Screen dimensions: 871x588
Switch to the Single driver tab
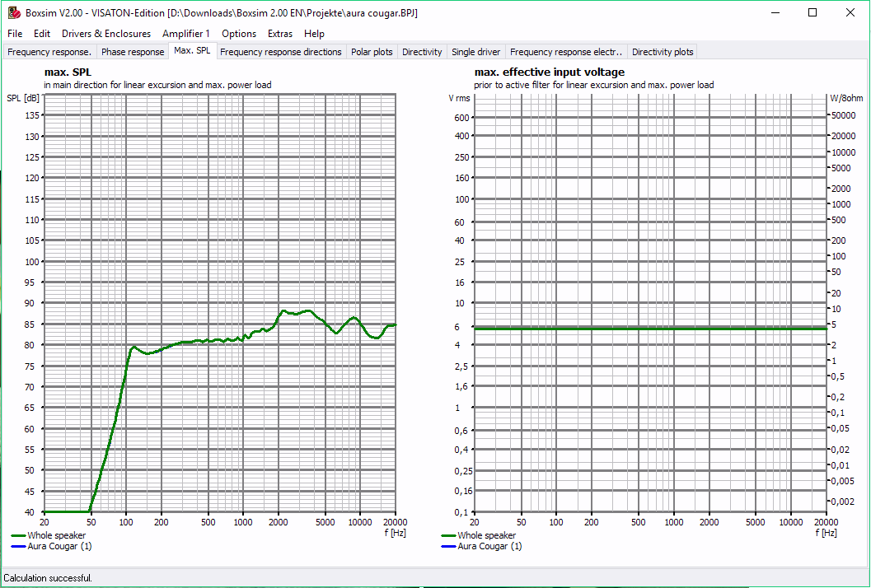pyautogui.click(x=475, y=51)
